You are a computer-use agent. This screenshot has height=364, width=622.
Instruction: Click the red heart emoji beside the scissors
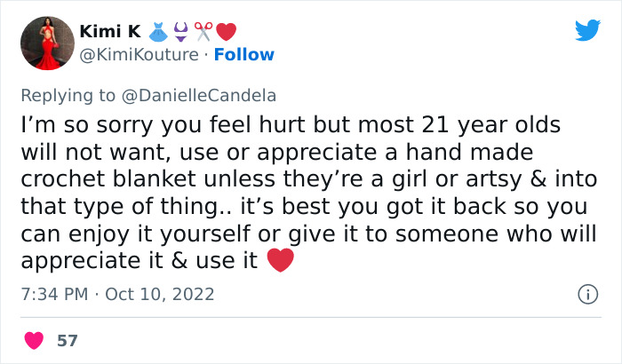click(x=227, y=32)
